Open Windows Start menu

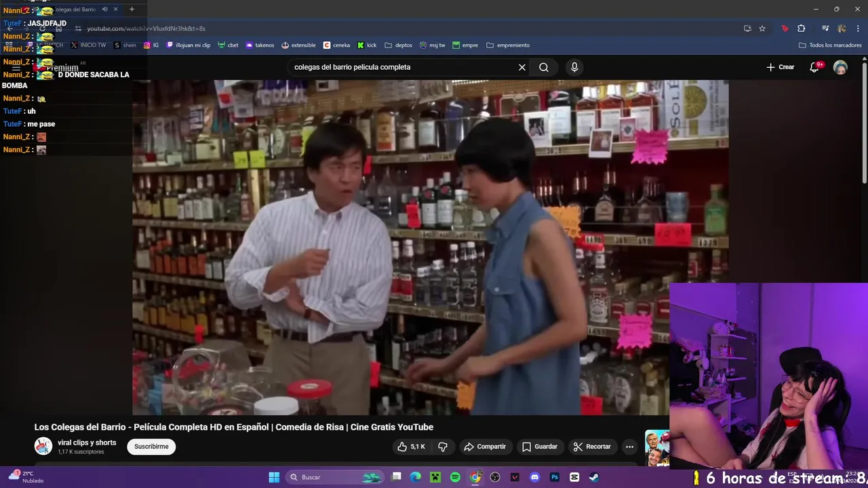(274, 477)
